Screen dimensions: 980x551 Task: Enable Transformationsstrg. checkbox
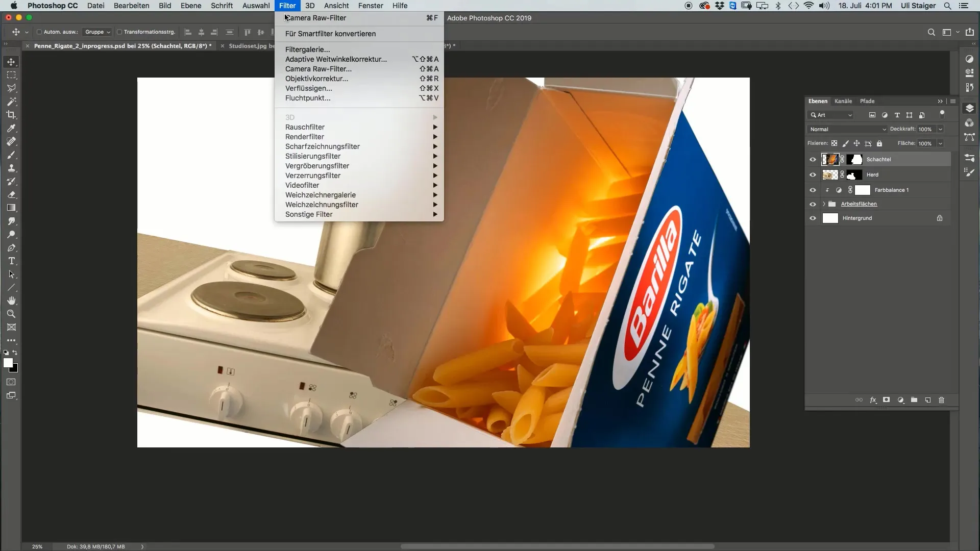click(x=119, y=32)
